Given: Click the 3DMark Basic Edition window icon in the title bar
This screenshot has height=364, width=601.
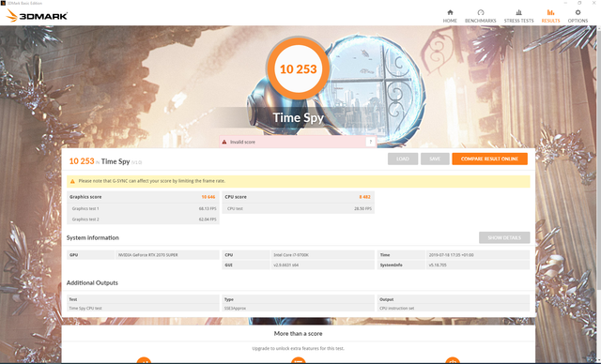Looking at the screenshot, I should tap(3, 3).
